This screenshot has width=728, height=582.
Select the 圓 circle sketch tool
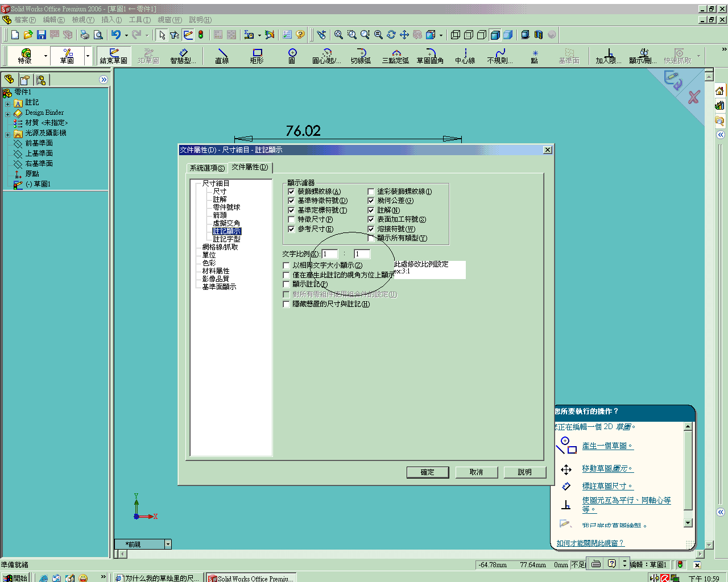click(x=292, y=56)
